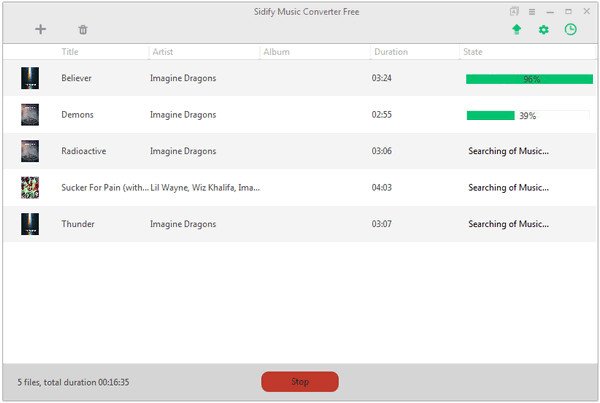Click "5 files, total duration 00:16:35" status text
600x403 pixels.
(73, 382)
